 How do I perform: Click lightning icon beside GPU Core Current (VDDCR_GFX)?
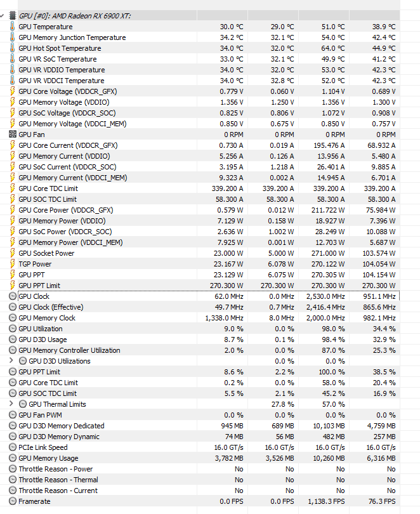pyautogui.click(x=13, y=145)
